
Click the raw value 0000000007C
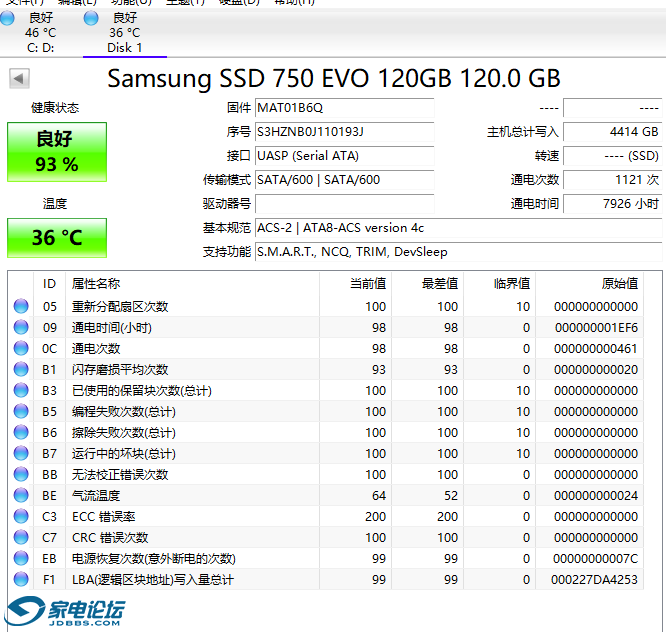[595, 559]
